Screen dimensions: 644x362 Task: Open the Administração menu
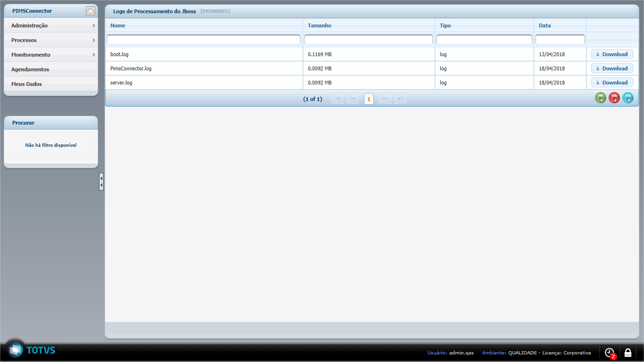point(51,25)
